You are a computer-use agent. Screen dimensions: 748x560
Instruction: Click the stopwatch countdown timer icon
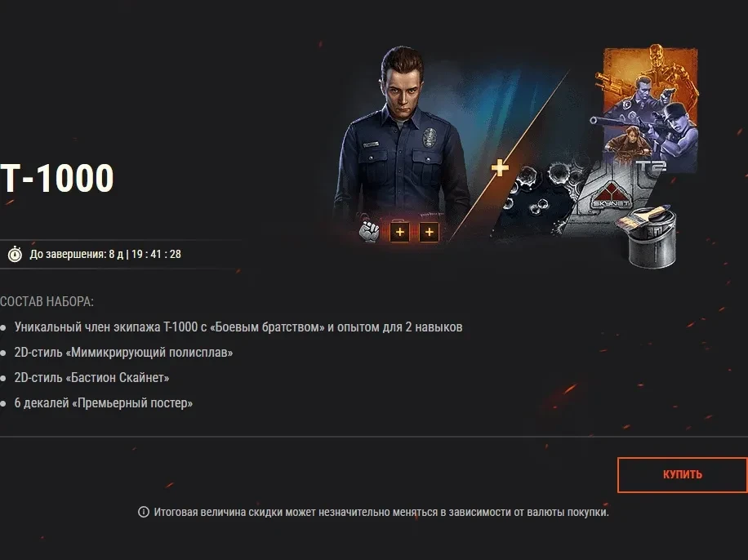[15, 254]
